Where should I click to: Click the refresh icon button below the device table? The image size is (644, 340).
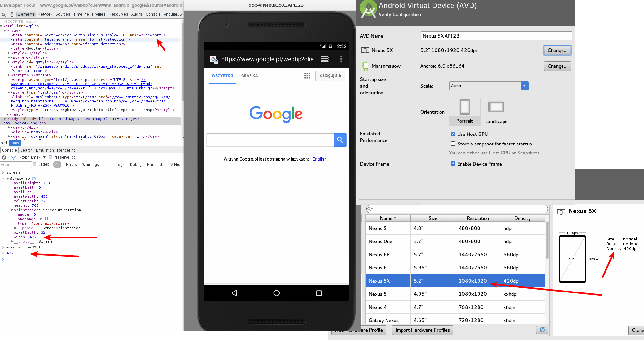[542, 330]
